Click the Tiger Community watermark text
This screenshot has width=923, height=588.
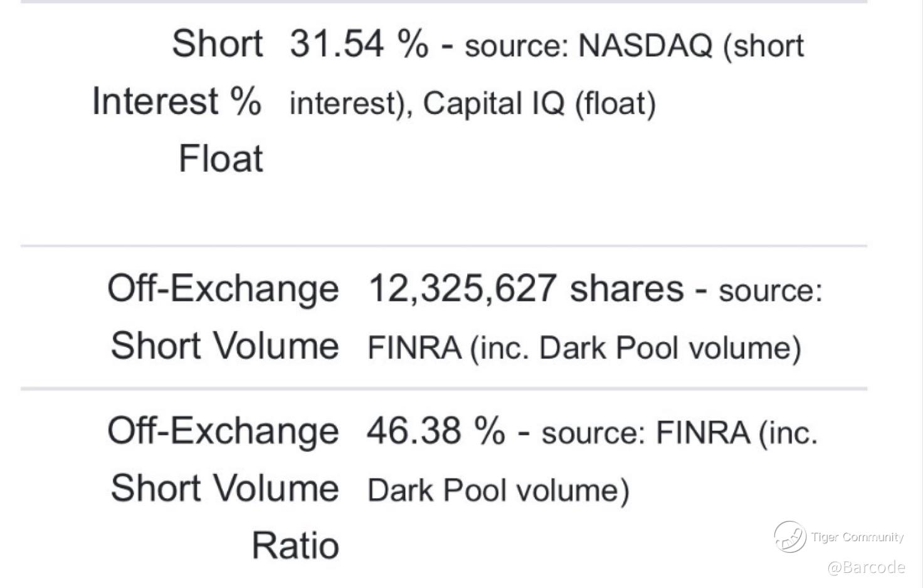tap(857, 537)
